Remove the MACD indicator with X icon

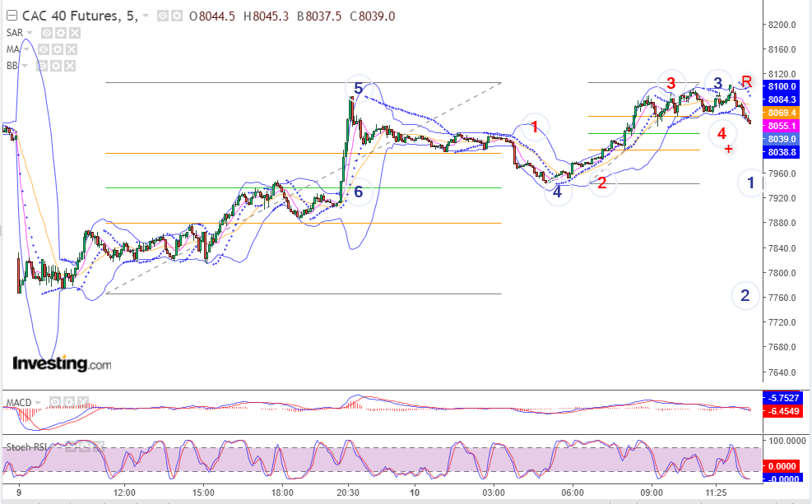83,402
